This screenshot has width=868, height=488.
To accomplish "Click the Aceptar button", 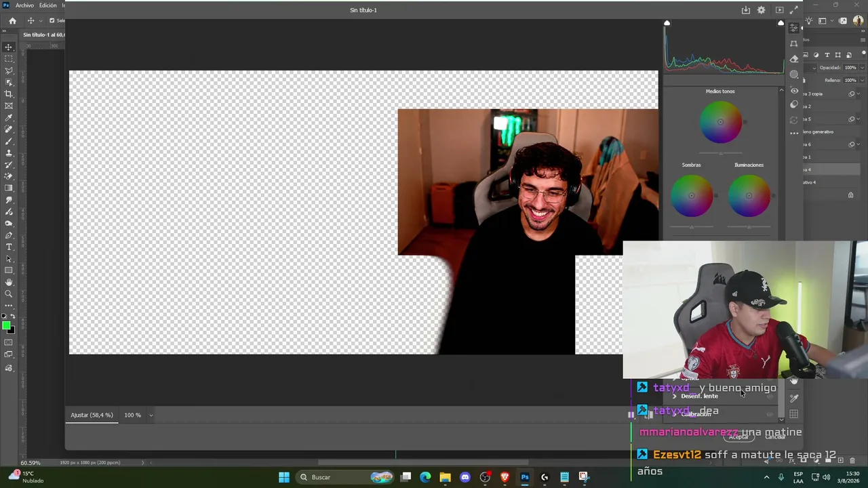I will (738, 436).
